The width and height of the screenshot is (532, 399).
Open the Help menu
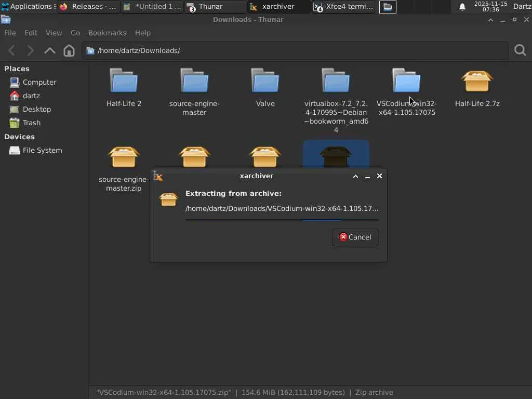click(x=143, y=33)
